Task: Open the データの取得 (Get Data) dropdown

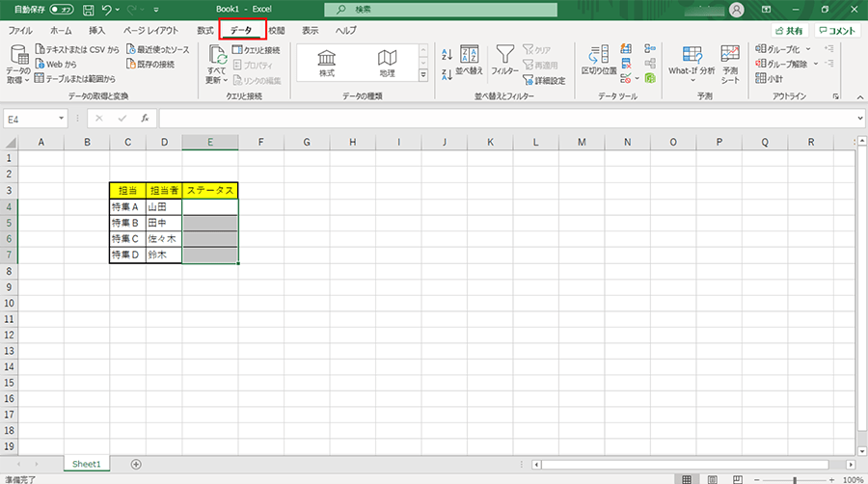Action: [18, 65]
